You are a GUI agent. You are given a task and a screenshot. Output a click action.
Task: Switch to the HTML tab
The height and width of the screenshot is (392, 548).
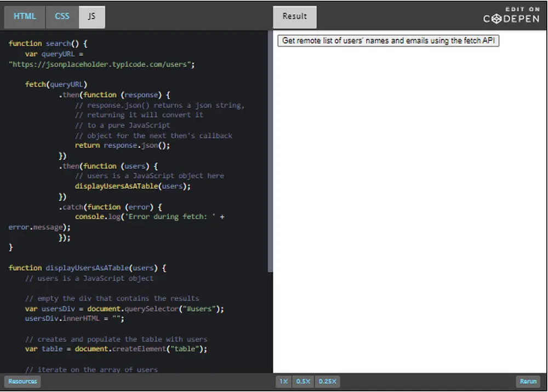pos(25,16)
